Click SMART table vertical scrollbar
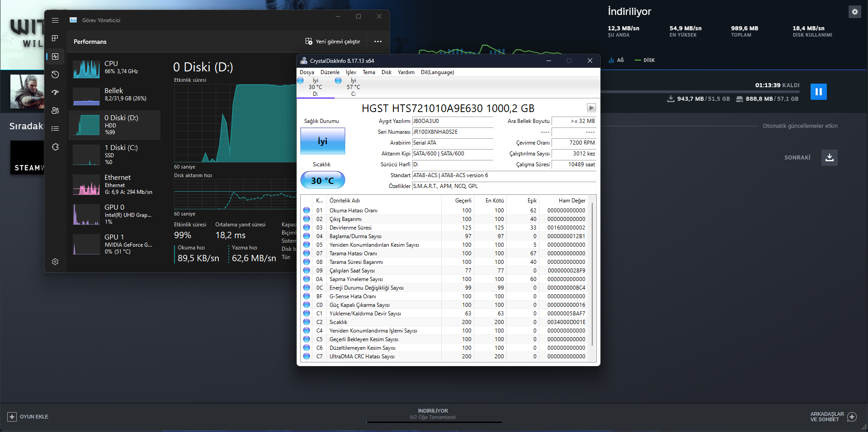Image resolution: width=868 pixels, height=432 pixels. (x=592, y=275)
